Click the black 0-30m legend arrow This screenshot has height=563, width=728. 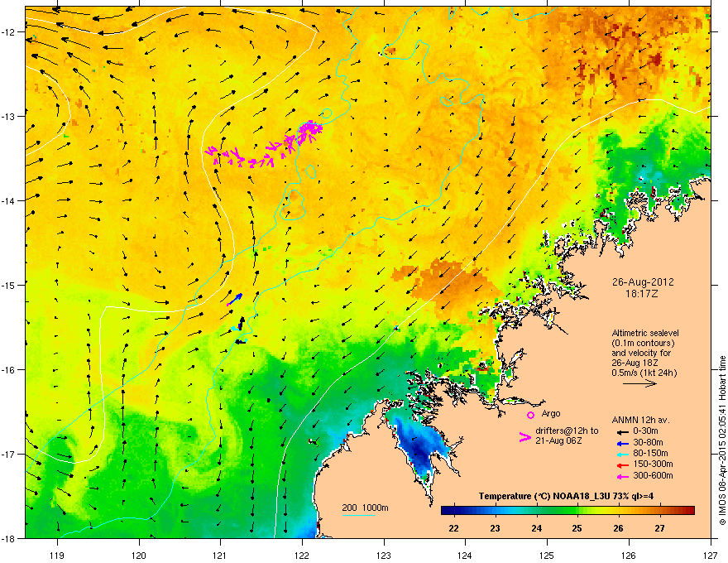(x=622, y=431)
